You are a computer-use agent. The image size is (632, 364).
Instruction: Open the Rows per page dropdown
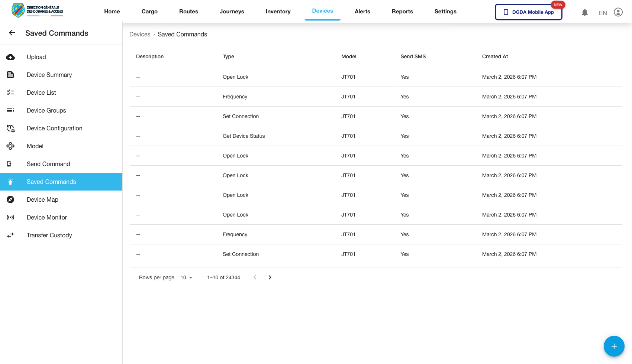pos(186,277)
